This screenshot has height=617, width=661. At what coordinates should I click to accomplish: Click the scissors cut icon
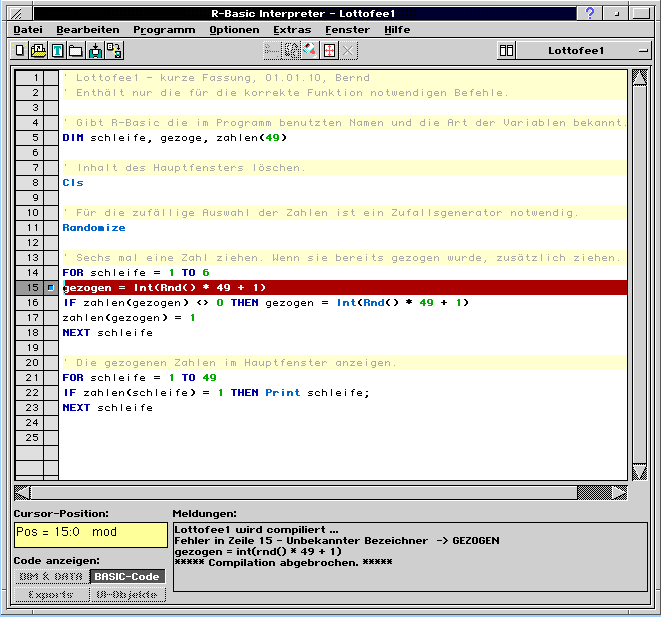tap(272, 51)
